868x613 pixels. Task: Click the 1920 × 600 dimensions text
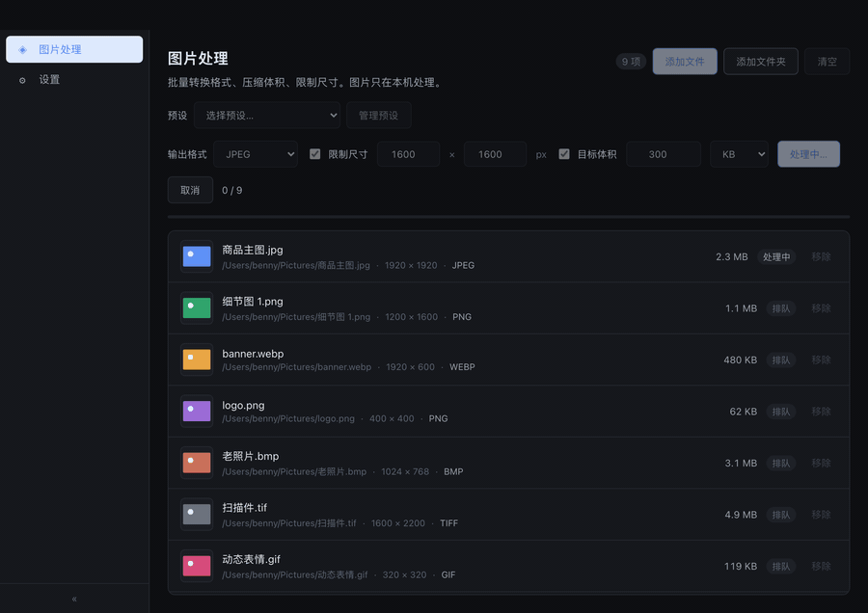(x=410, y=367)
